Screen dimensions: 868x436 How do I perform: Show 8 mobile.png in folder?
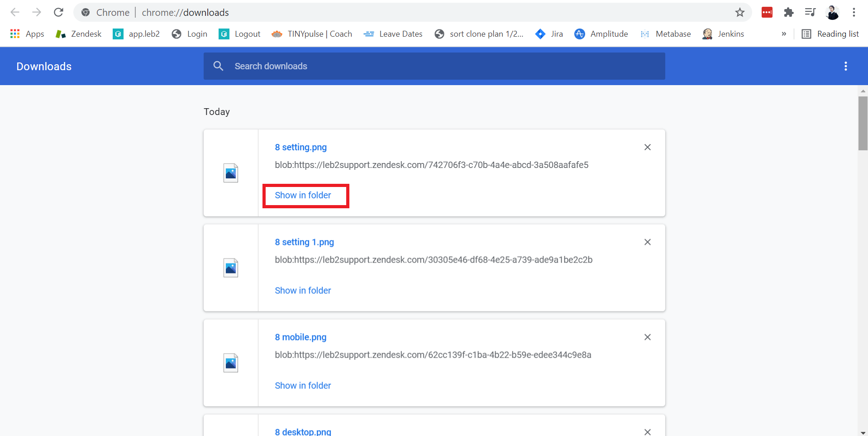pos(303,385)
